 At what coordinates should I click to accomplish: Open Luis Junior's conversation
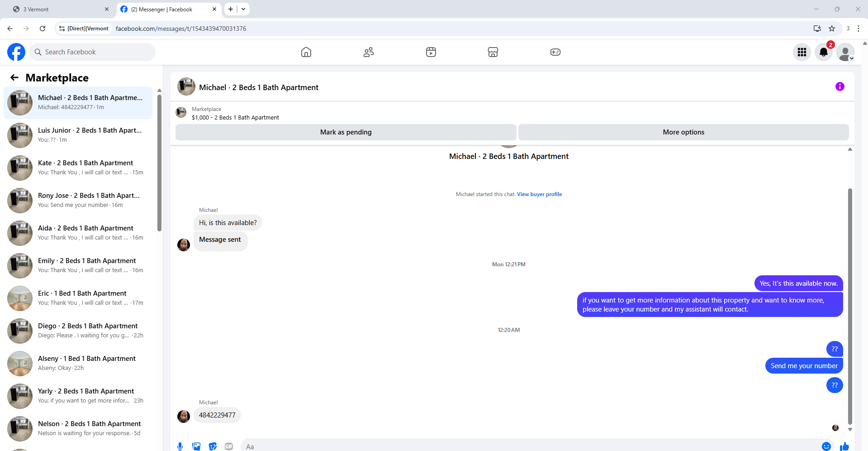point(78,135)
